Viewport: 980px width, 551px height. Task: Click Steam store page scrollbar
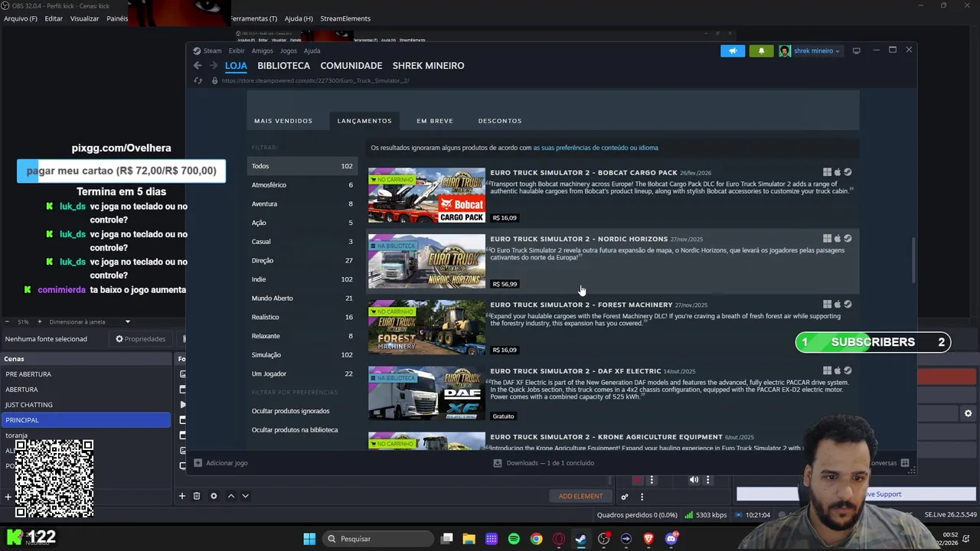[x=913, y=260]
